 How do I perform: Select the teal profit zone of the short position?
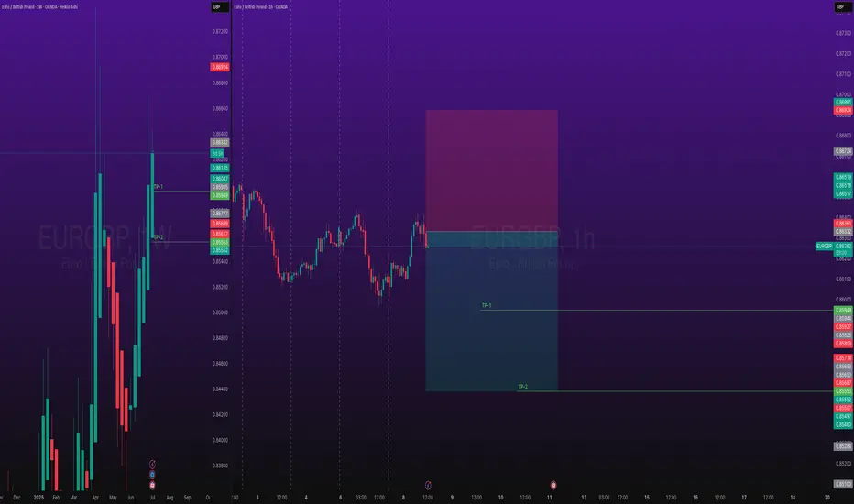[x=492, y=312]
